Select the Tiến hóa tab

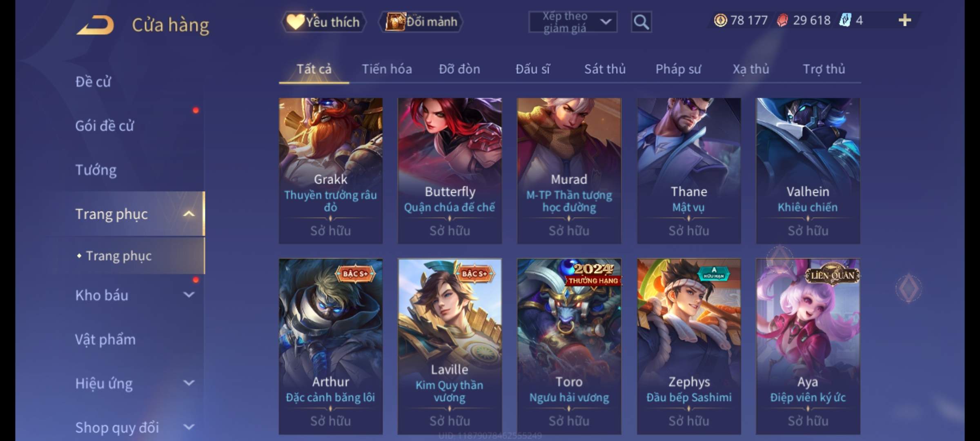tap(387, 69)
